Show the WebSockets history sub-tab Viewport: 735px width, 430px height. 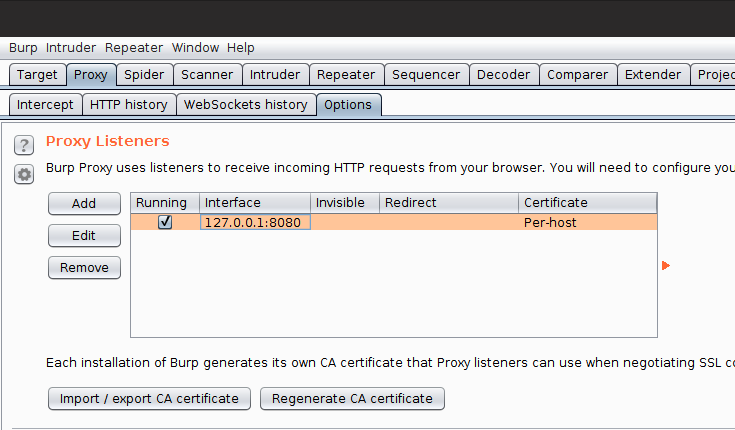246,105
